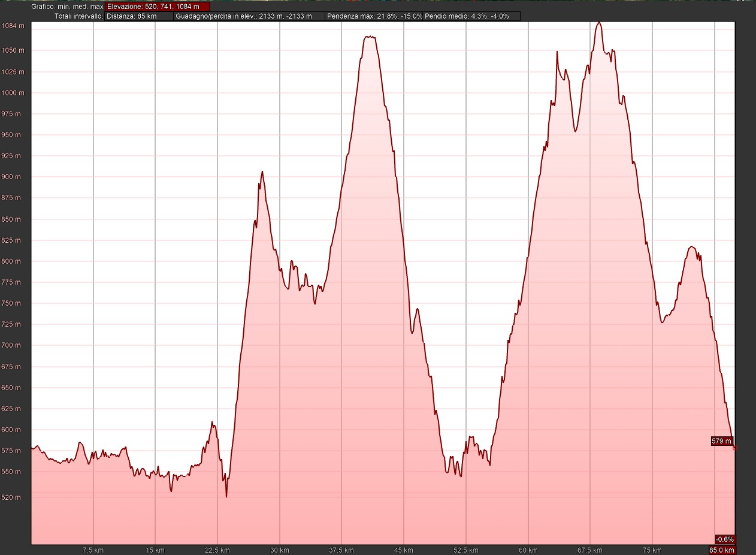Click the 800 m elevation axis label
Image resolution: width=756 pixels, height=555 pixels.
pyautogui.click(x=13, y=261)
